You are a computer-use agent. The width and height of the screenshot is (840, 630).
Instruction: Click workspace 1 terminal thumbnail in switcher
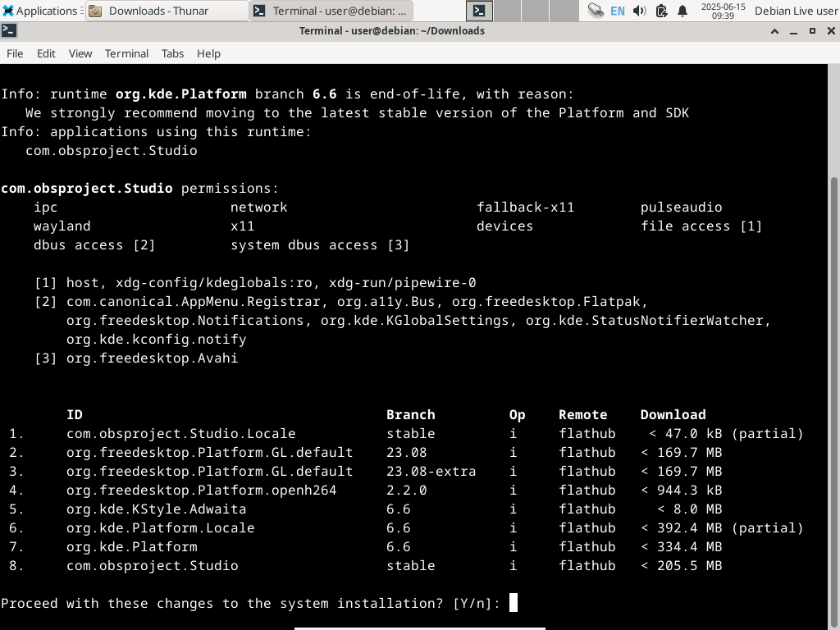pyautogui.click(x=479, y=11)
